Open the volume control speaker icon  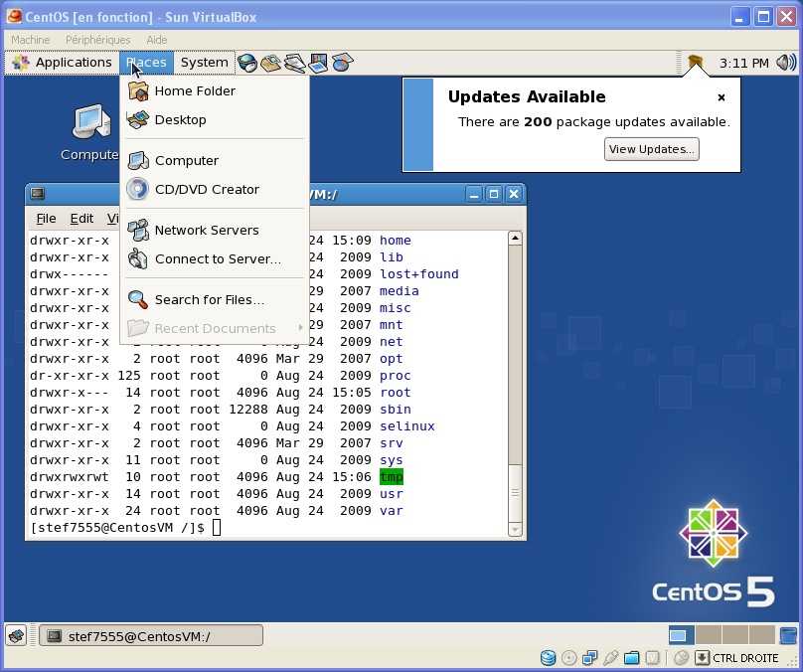[x=786, y=63]
